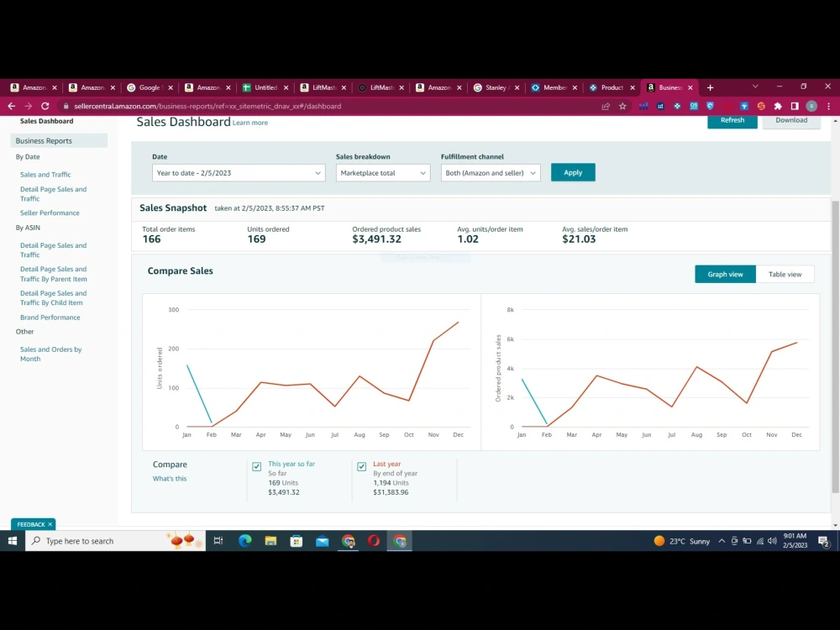Click the blue OS extension icon
Screen dimensions: 840x630
(x=694, y=106)
